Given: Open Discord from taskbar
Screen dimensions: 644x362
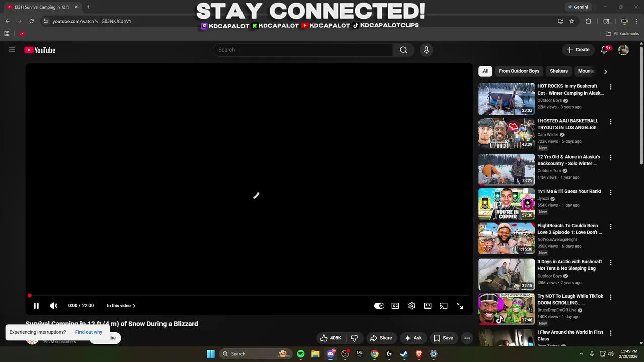Looking at the screenshot, I should coord(331,354).
